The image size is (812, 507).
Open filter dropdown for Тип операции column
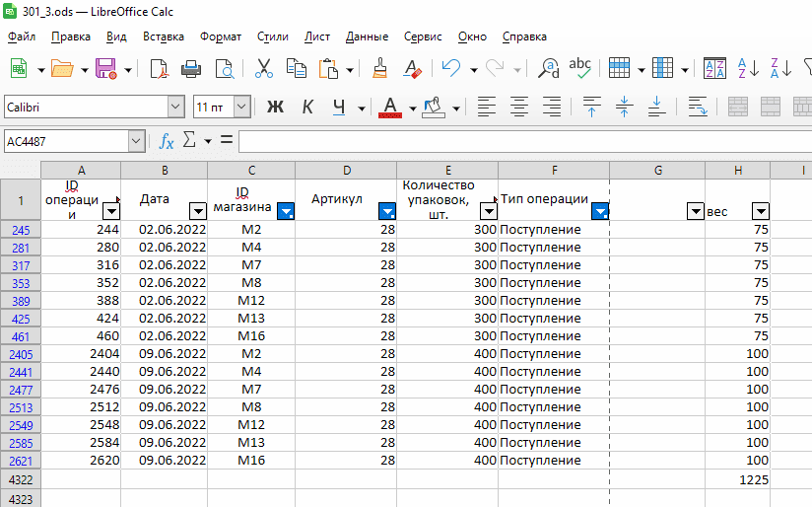pyautogui.click(x=600, y=209)
